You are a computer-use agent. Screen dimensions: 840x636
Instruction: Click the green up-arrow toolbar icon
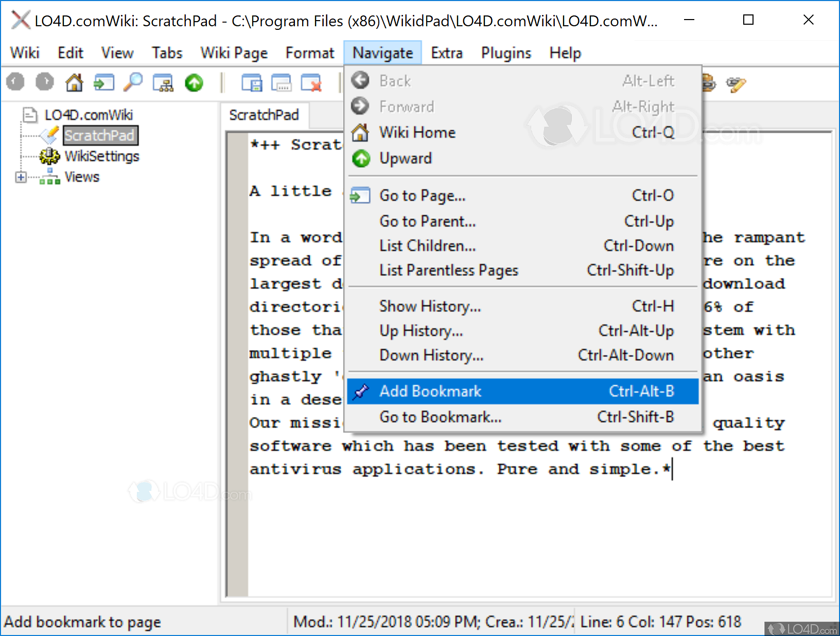(194, 83)
